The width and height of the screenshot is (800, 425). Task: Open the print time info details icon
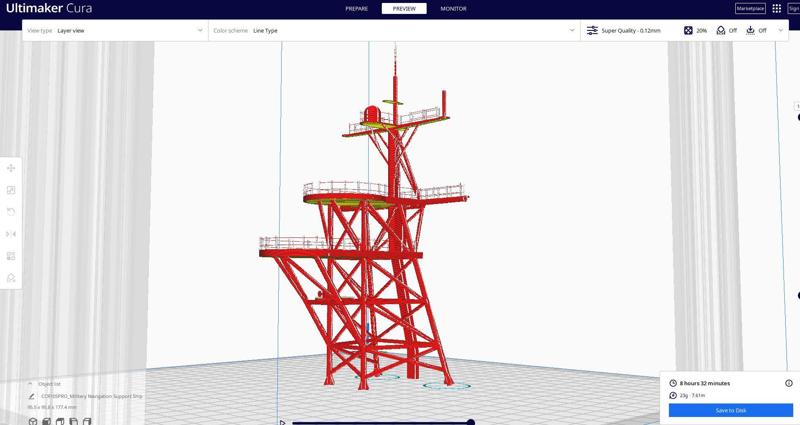pyautogui.click(x=789, y=383)
